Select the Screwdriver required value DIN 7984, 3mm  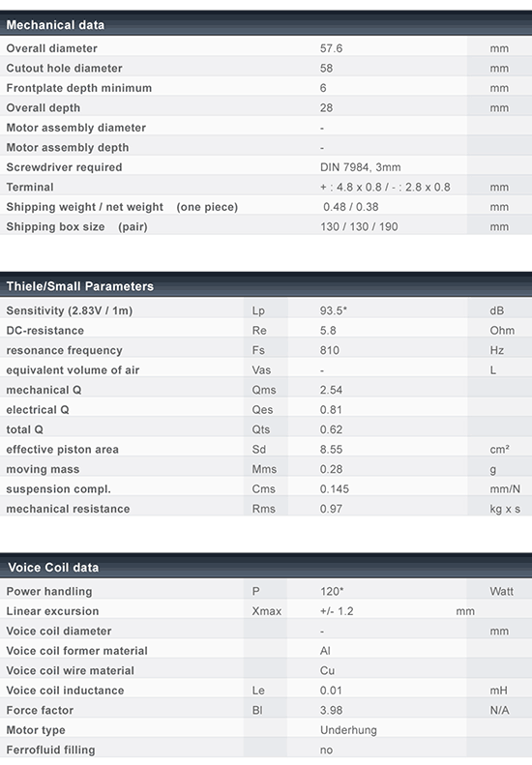(x=360, y=167)
